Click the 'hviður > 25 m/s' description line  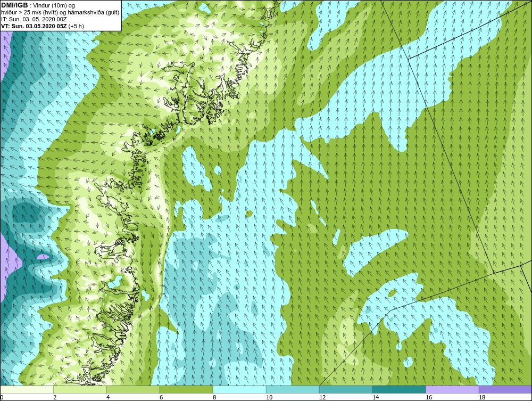[x=60, y=13]
